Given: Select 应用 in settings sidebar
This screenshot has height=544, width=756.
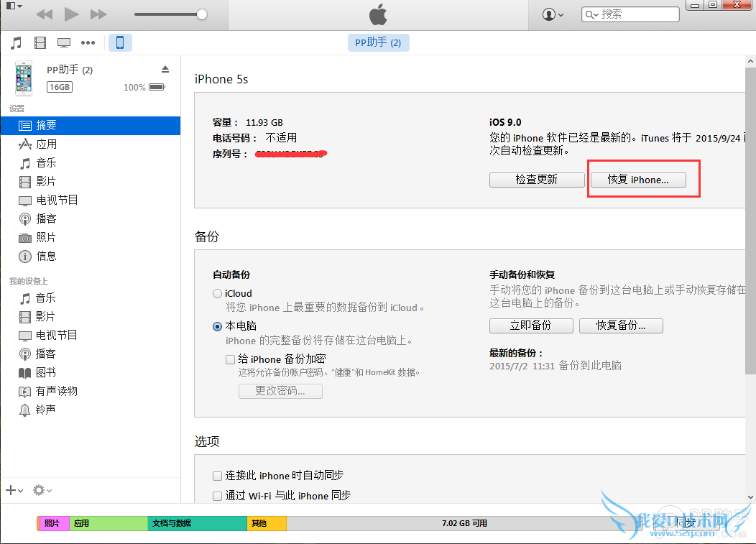Looking at the screenshot, I should click(91, 144).
